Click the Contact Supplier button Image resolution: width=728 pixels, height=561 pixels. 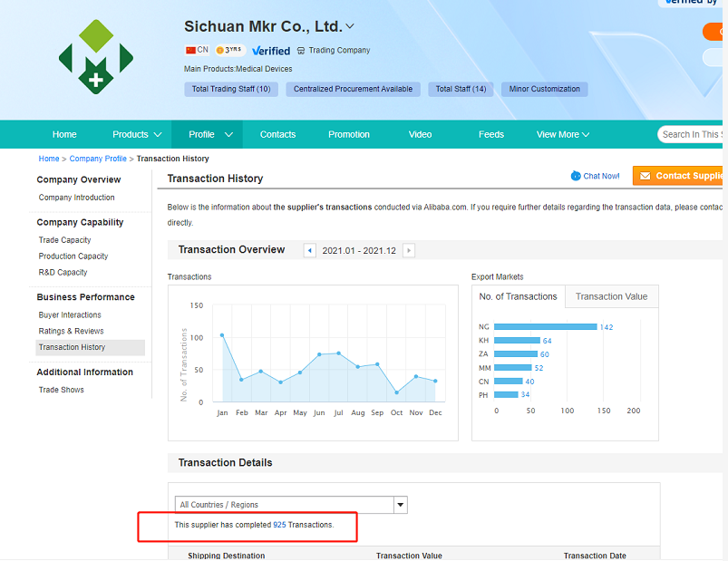[680, 176]
